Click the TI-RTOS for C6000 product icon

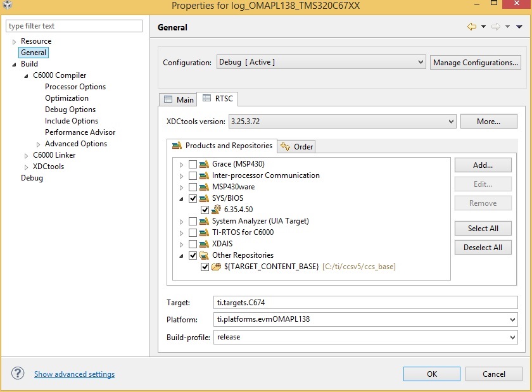[204, 232]
